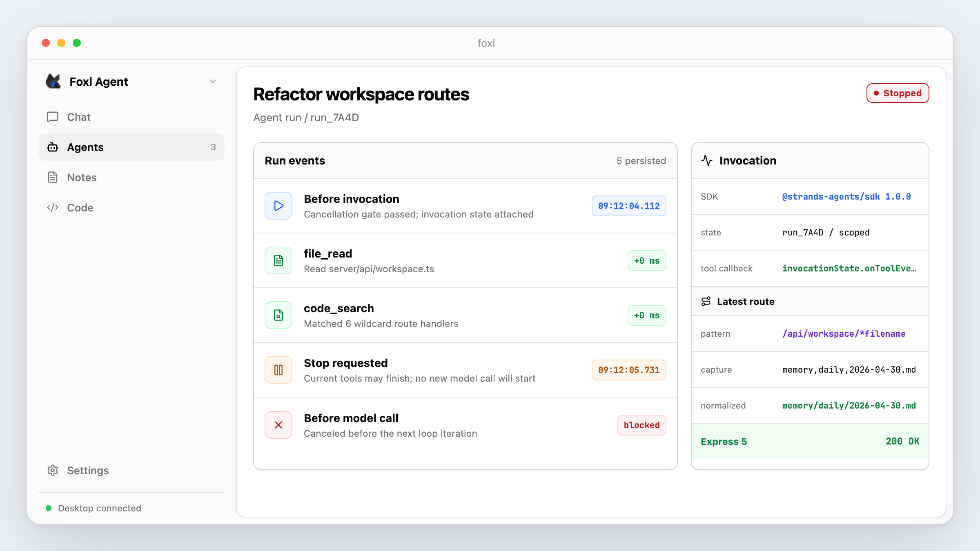
Task: Click the Notes document icon
Action: 53,177
